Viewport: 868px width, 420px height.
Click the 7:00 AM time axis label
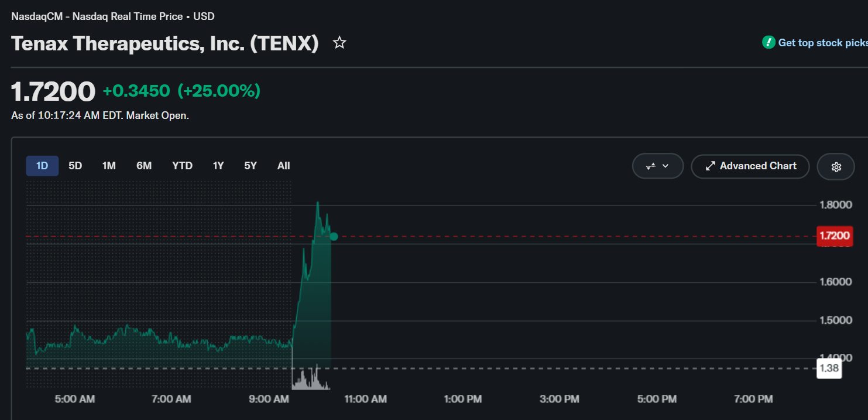pos(171,399)
